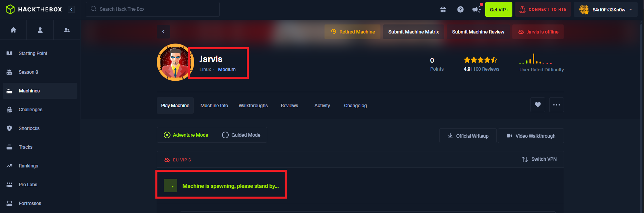Viewport: 644px width, 213px height.
Task: Open Rankings in the sidebar
Action: [x=40, y=166]
